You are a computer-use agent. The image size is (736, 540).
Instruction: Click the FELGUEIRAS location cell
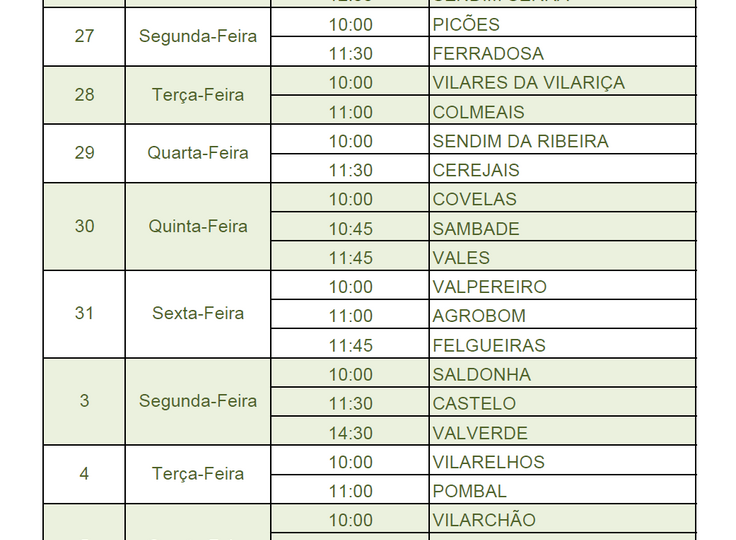(562, 344)
